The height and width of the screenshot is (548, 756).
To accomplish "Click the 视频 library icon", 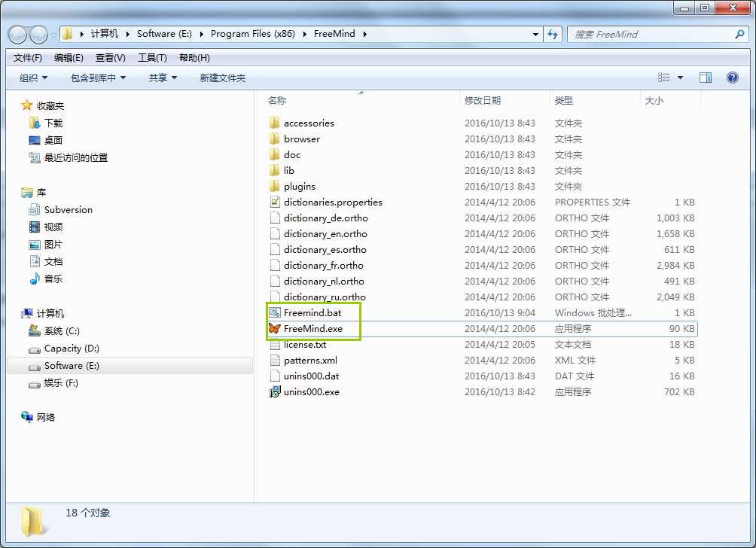I will 34,227.
